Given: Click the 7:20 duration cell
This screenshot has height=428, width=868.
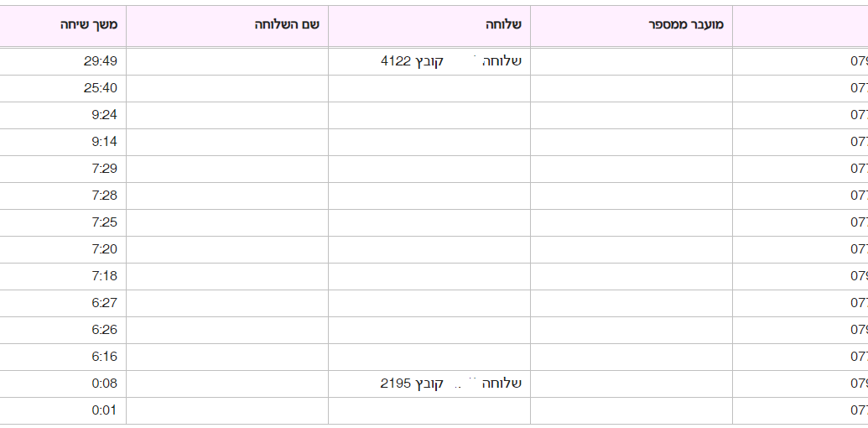Looking at the screenshot, I should point(104,249).
